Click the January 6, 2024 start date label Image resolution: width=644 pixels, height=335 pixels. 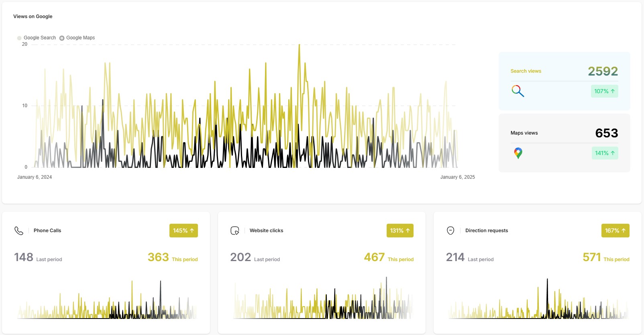(35, 177)
